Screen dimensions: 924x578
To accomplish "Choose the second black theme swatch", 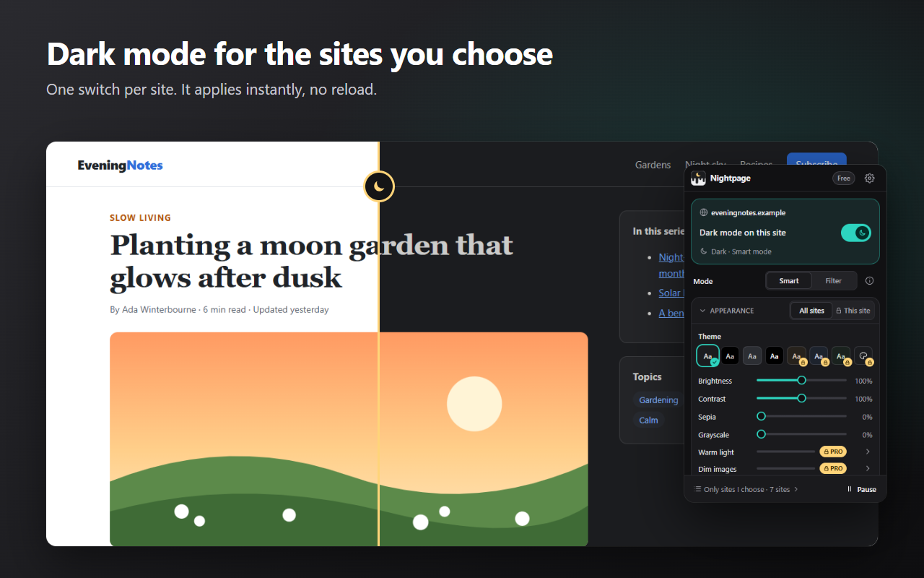I will coord(730,355).
